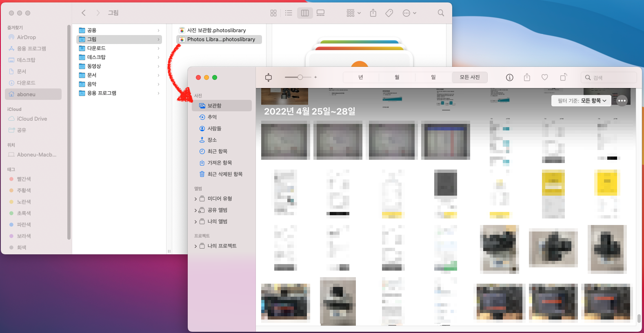Click the Photos grid vertical scrollbar
This screenshot has height=333, width=644.
[639, 318]
